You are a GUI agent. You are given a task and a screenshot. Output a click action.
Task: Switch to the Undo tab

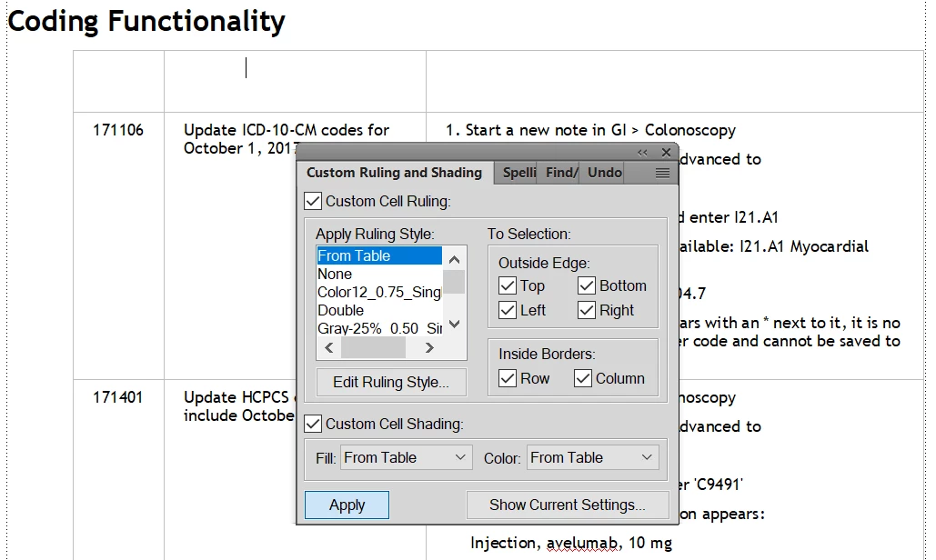pyautogui.click(x=604, y=173)
